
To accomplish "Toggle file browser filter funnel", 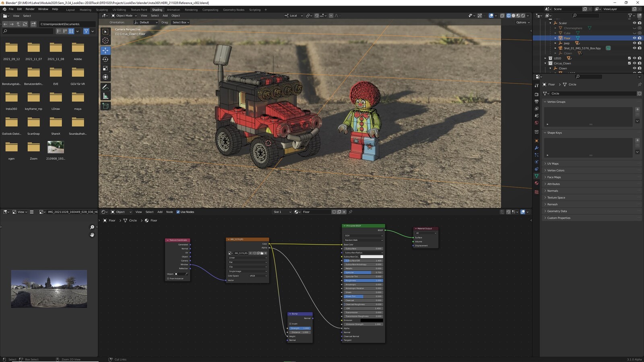I will tap(86, 31).
